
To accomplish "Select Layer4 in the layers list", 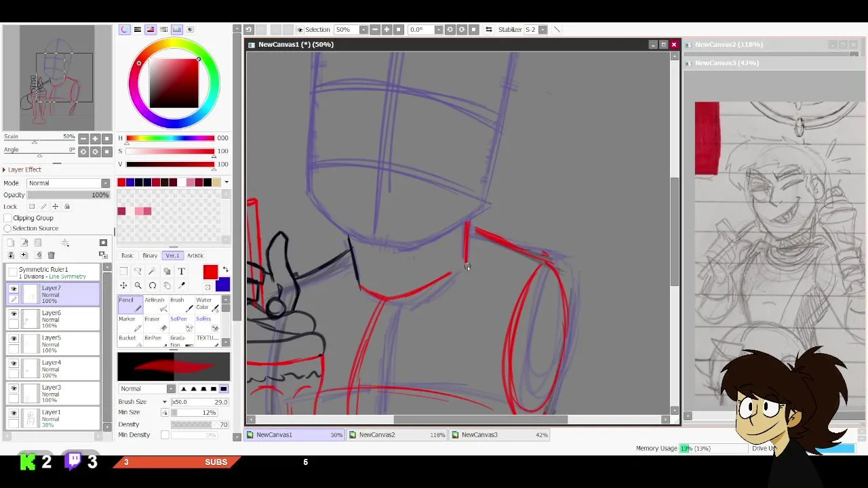I will pyautogui.click(x=54, y=369).
